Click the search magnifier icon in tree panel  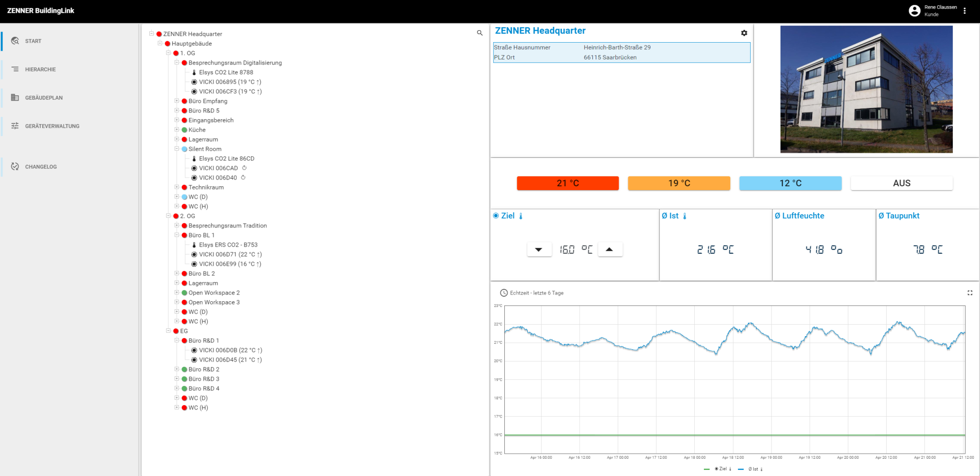click(479, 33)
